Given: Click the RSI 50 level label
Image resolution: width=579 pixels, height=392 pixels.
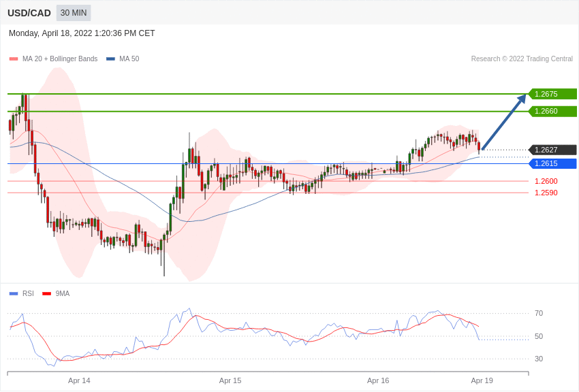Looking at the screenshot, I should point(539,336).
